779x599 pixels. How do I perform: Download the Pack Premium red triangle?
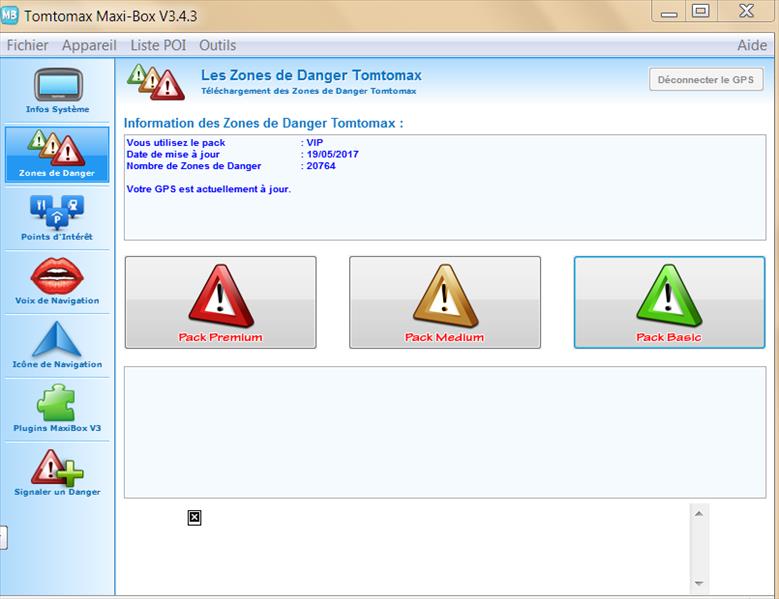(221, 302)
